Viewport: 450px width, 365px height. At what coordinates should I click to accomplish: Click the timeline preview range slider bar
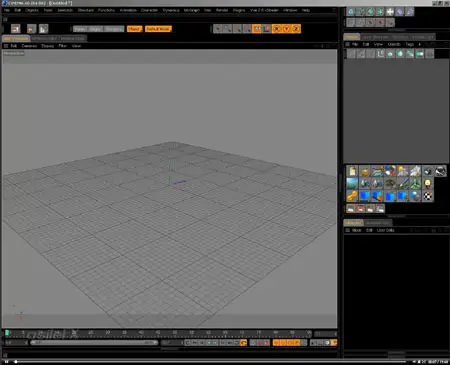tap(94, 343)
